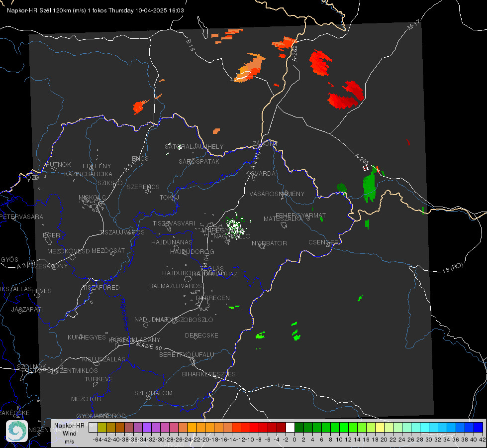Click the BALMAZÚJVÁROS label

coord(176,286)
